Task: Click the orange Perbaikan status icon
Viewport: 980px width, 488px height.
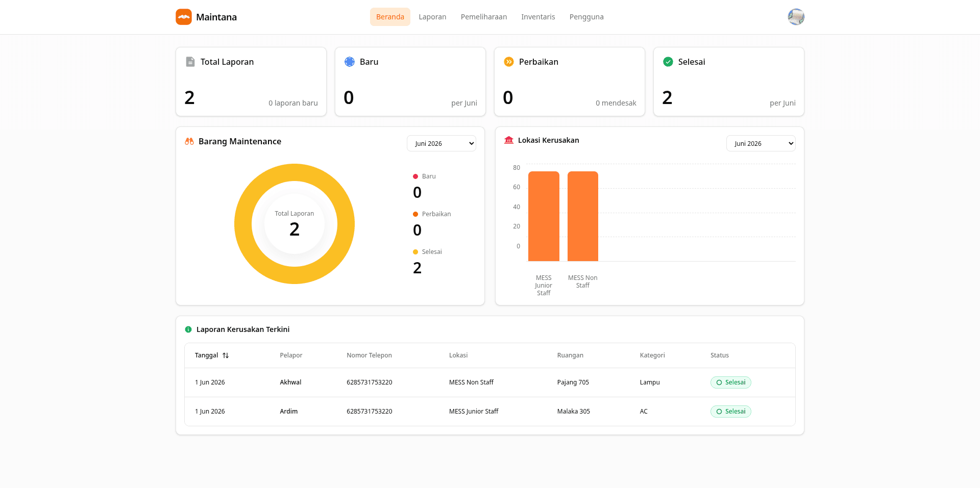Action: (509, 62)
